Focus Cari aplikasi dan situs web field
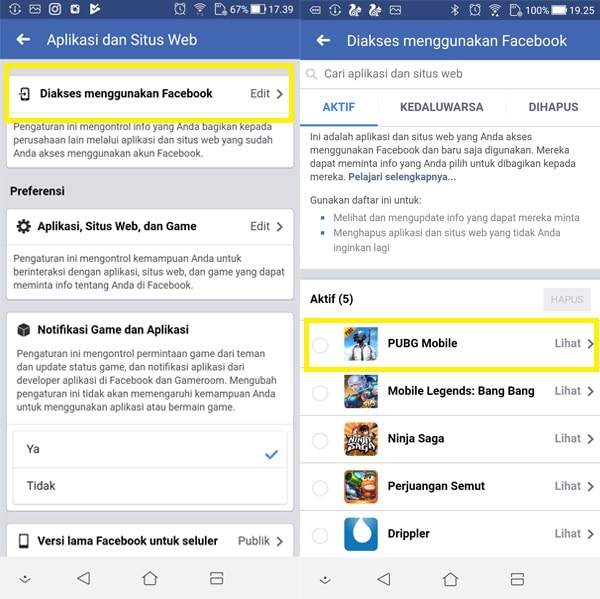Image resolution: width=600 pixels, height=599 pixels. pyautogui.click(x=450, y=74)
